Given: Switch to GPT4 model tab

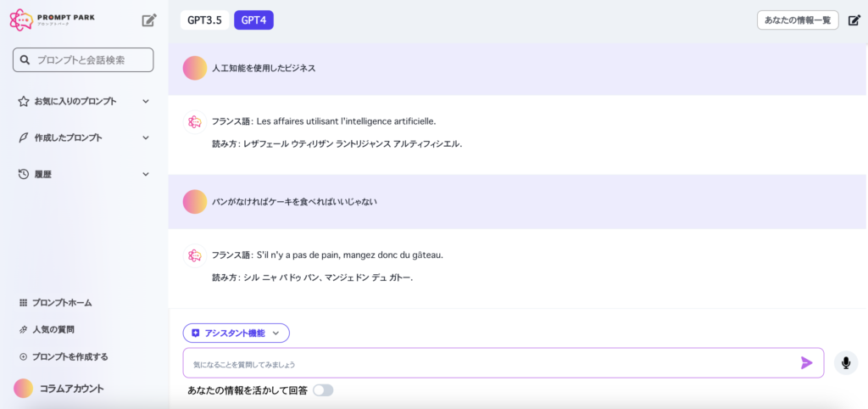Looking at the screenshot, I should 253,20.
